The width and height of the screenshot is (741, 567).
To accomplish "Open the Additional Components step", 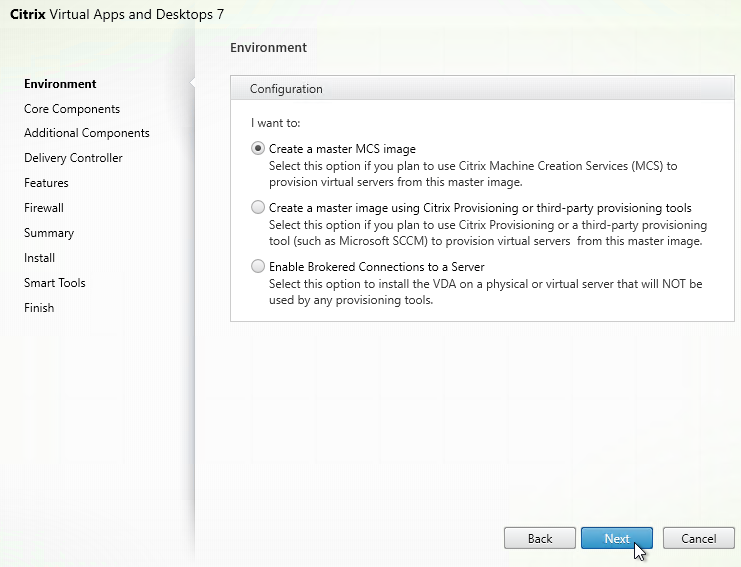I will pyautogui.click(x=86, y=133).
